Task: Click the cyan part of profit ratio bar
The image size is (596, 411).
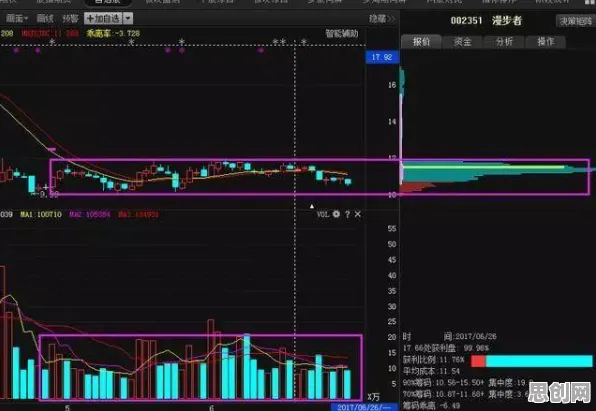Action: click(539, 361)
